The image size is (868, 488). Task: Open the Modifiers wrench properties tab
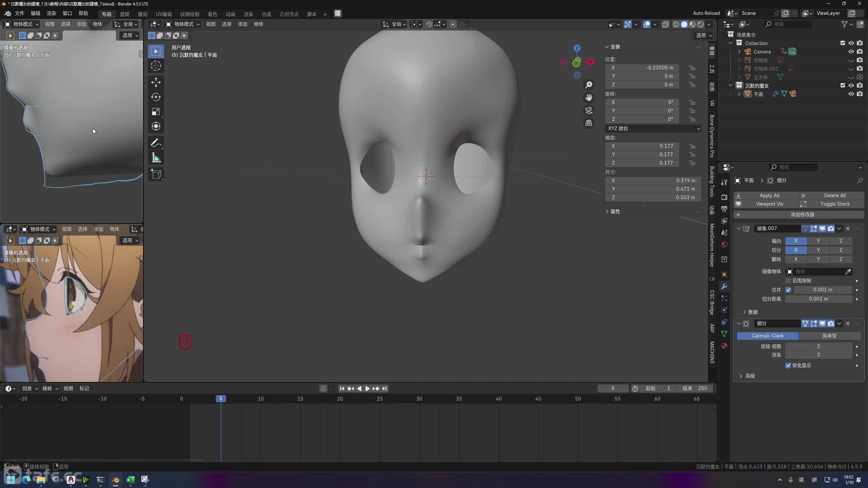coord(724,286)
